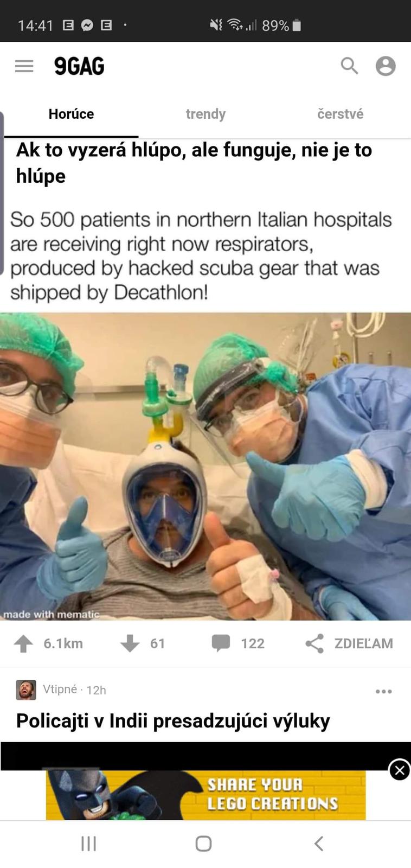Open the Vtipné section link
411x868 pixels.
point(60,689)
